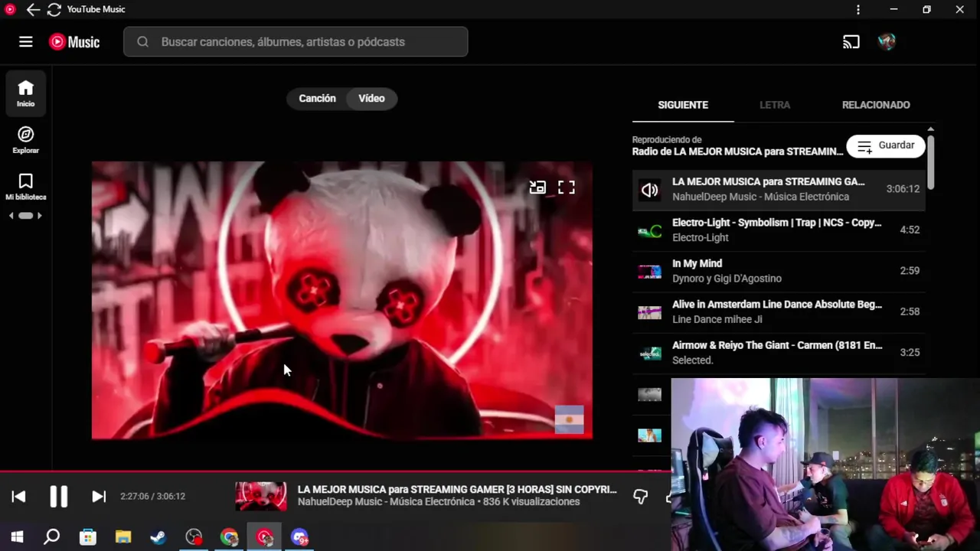
Task: Launch Steam from taskbar
Action: (x=158, y=537)
